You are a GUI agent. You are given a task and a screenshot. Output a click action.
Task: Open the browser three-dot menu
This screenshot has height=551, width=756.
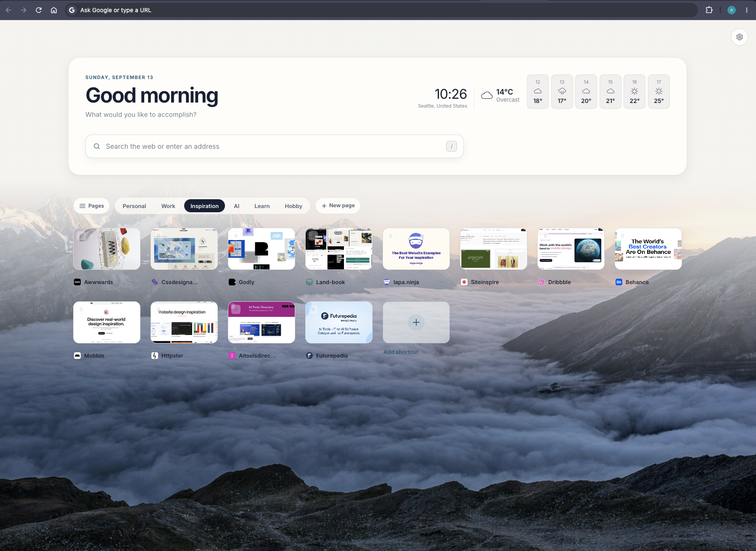[x=747, y=10]
